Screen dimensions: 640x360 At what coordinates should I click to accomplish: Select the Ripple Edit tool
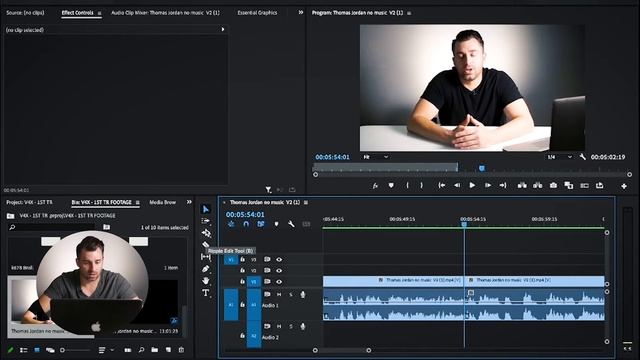point(206,233)
